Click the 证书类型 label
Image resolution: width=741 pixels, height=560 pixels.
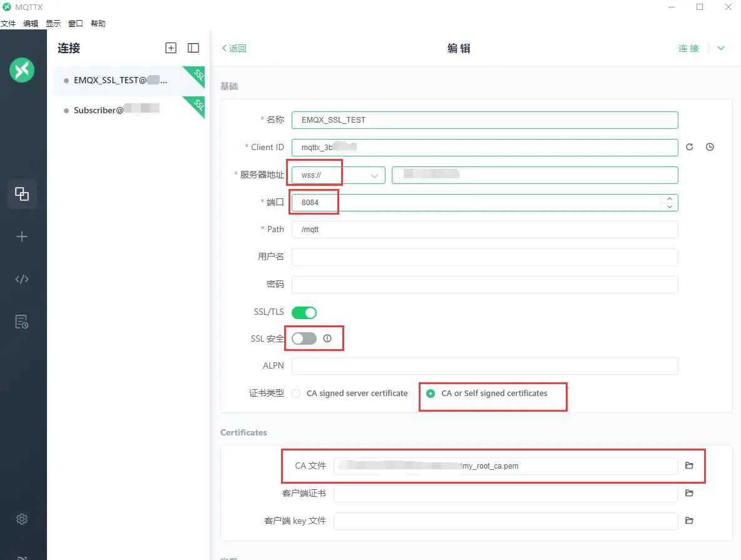[x=267, y=393]
